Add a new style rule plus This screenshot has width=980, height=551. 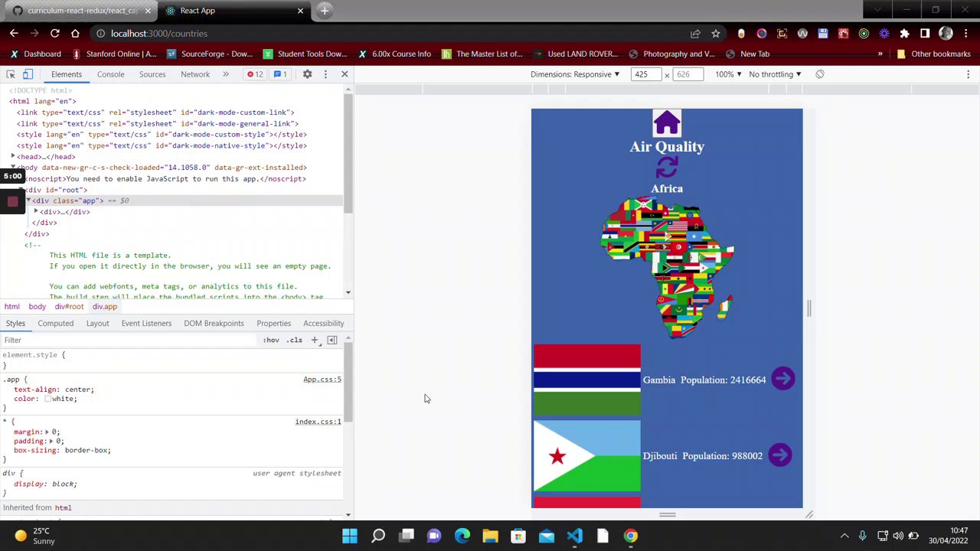tap(315, 340)
